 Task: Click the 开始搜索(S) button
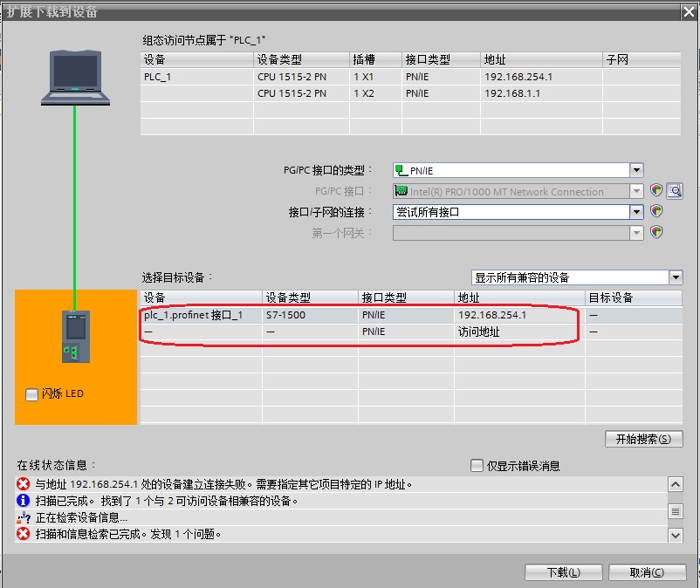pos(642,440)
